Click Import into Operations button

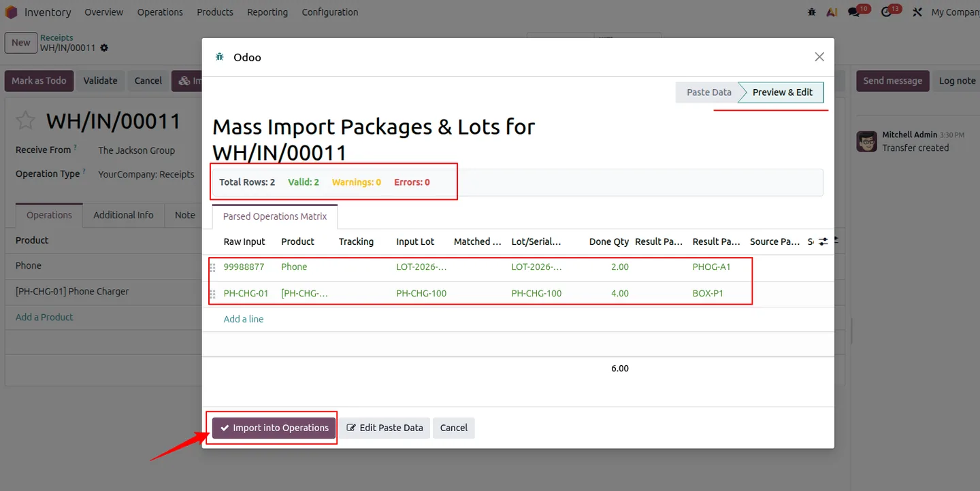pos(274,428)
